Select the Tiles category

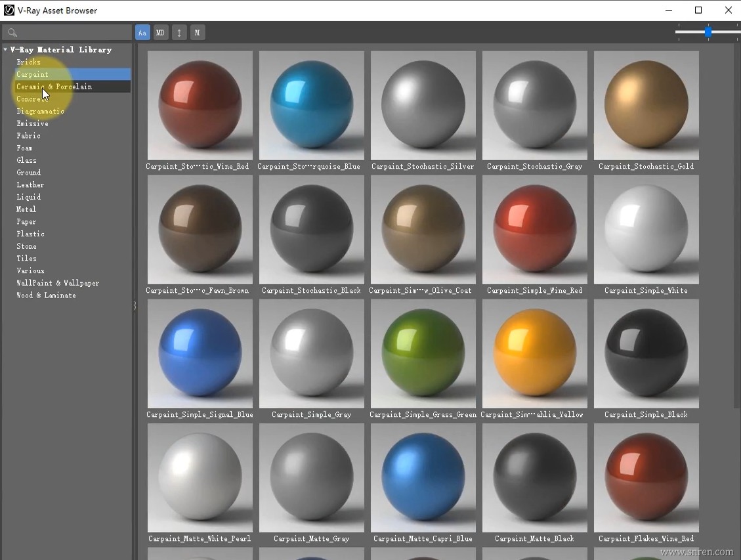[26, 259]
